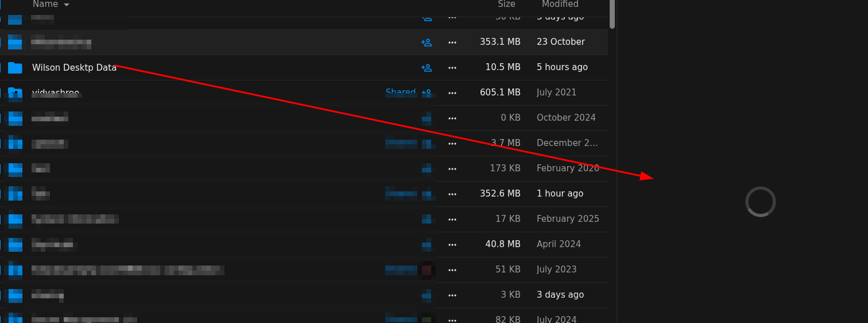Tick the checkbox on the 353.1 MB row
This screenshot has width=868, height=323.
[x=1, y=43]
